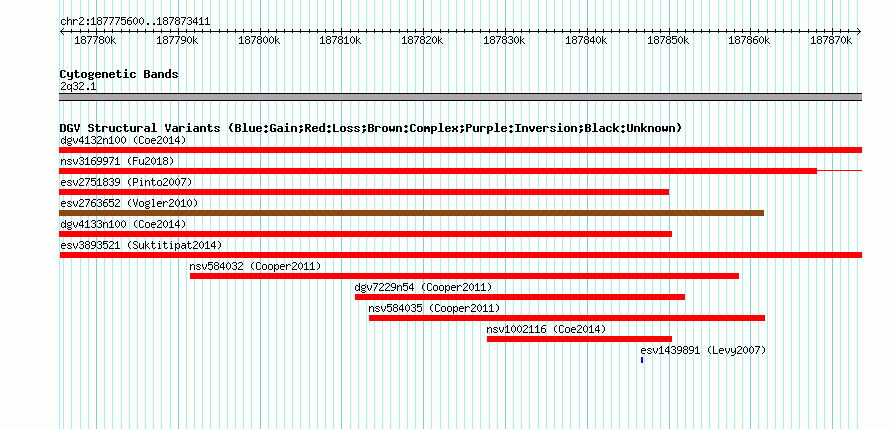The height and width of the screenshot is (429, 890).
Task: Click the 187790k ruler tick label
Action: pyautogui.click(x=177, y=40)
